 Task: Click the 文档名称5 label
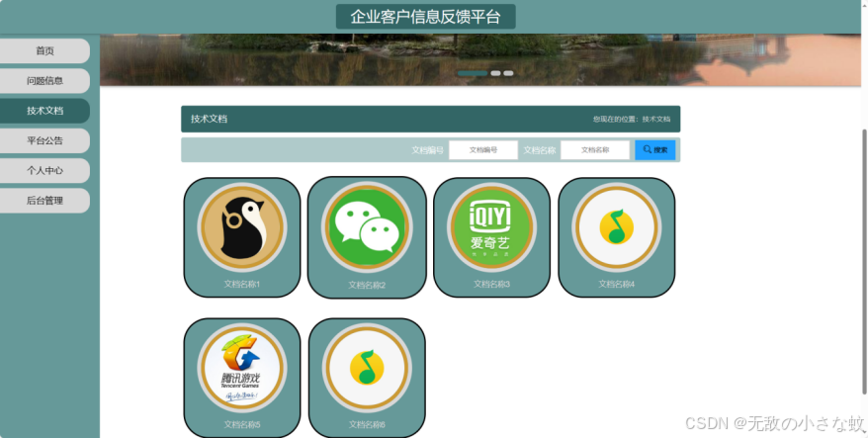tap(242, 425)
